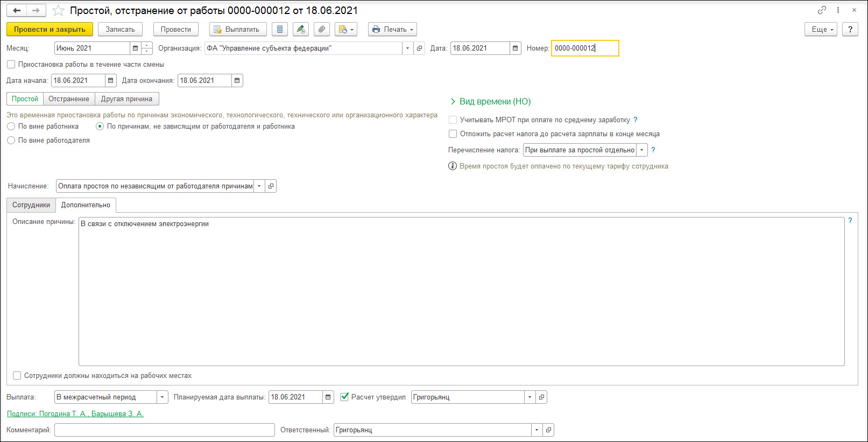This screenshot has height=442, width=868.
Task: Open the Еще menu
Action: [821, 29]
